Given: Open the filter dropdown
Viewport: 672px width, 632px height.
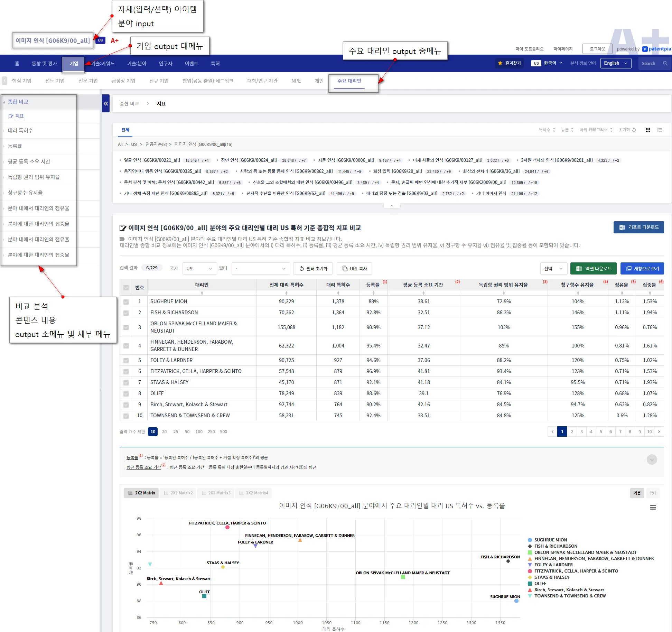Looking at the screenshot, I should pos(260,269).
